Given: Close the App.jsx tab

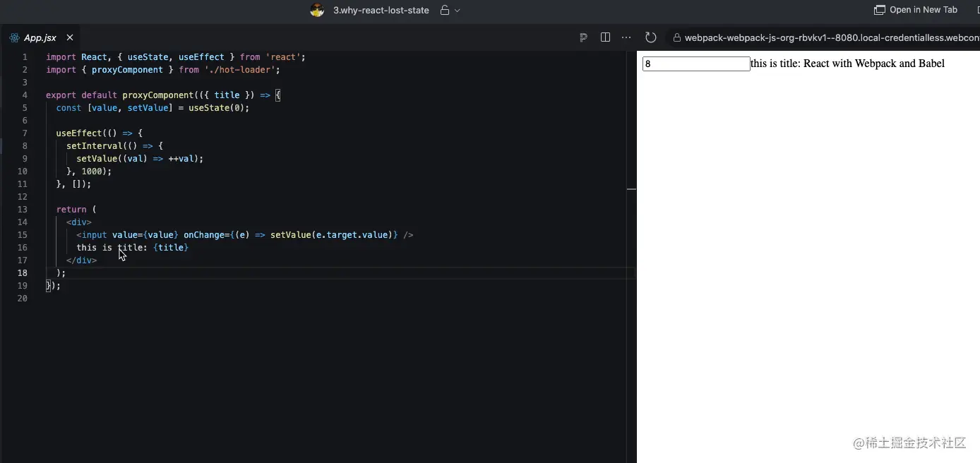Looking at the screenshot, I should [68, 37].
